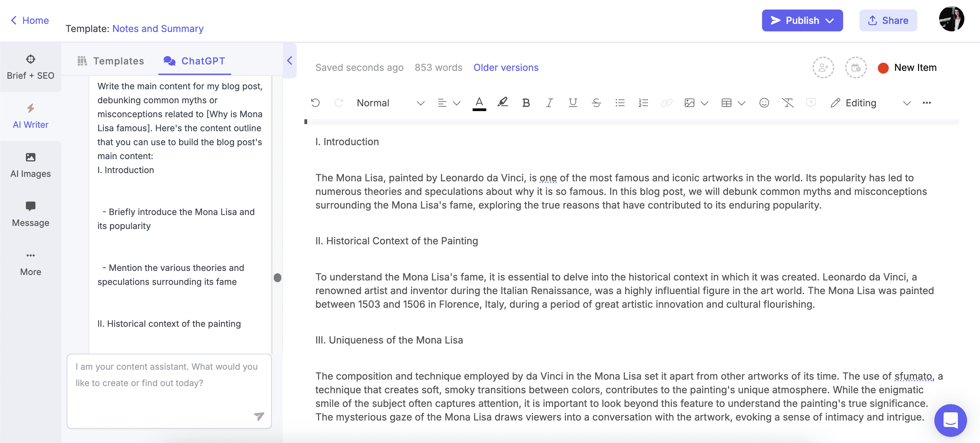Click the 'I. Introduction' heading in document
Screen dimensions: 980x443
347,141
